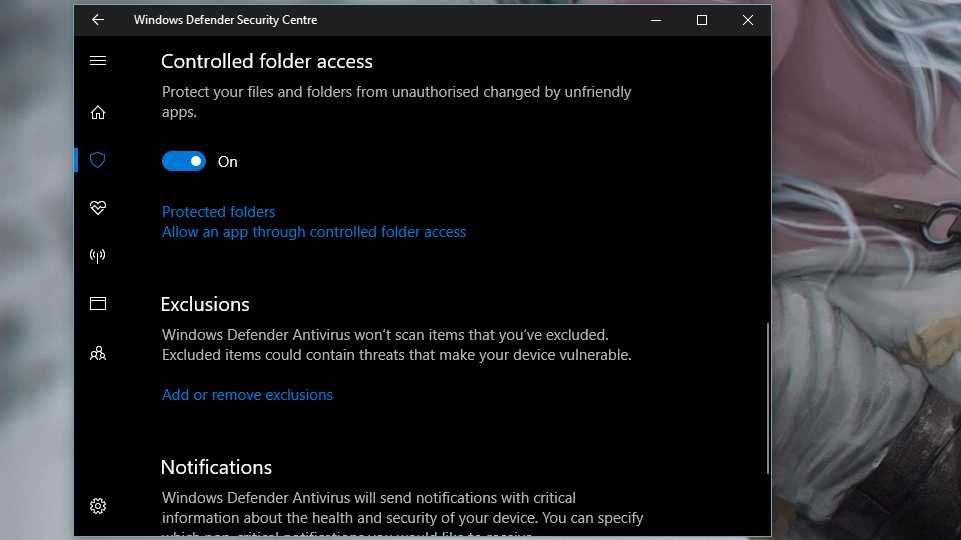Go back using the title bar arrow
The height and width of the screenshot is (540, 961).
(98, 20)
